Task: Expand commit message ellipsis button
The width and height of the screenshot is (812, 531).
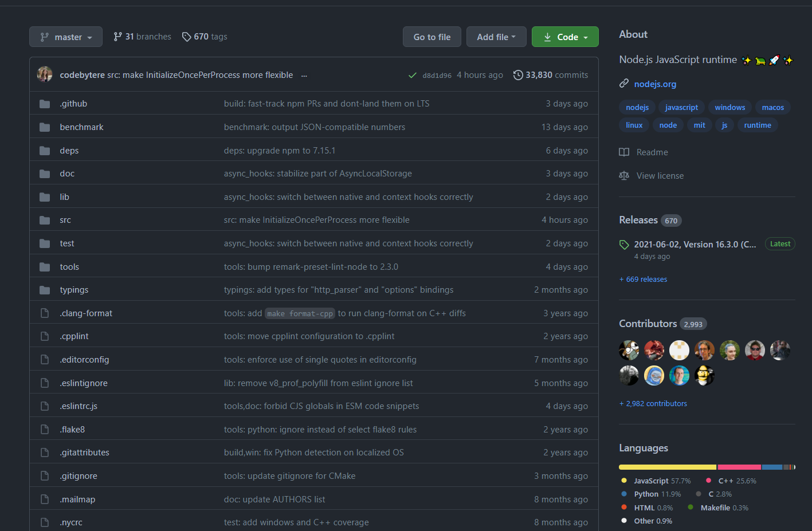Action: coord(304,75)
